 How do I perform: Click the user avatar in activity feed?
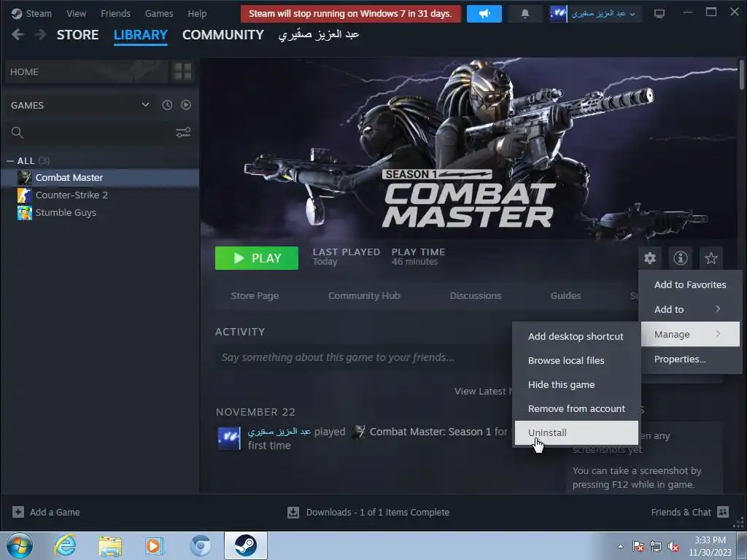point(229,438)
